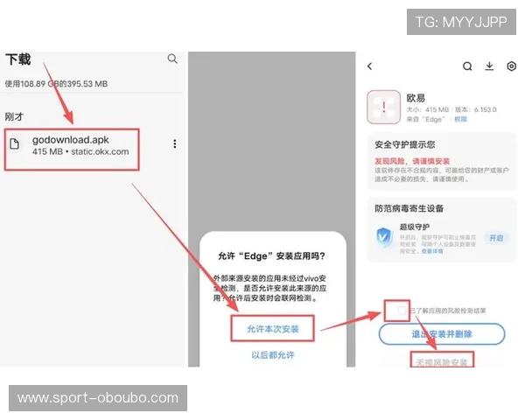
Task: Tap the 欧易 app icon thumbnail
Action: point(384,107)
